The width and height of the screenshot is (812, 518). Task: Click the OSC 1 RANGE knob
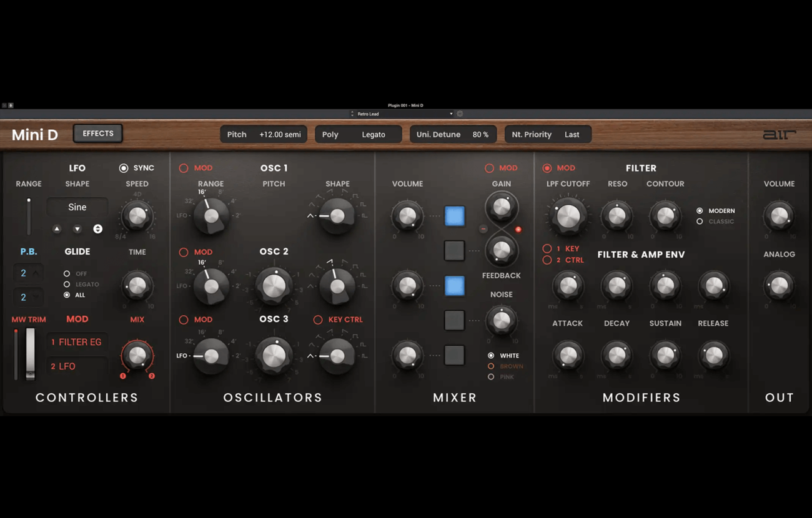pyautogui.click(x=211, y=216)
